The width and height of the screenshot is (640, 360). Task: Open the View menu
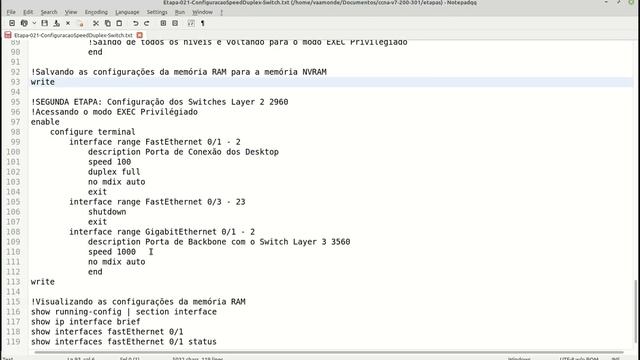[71, 12]
